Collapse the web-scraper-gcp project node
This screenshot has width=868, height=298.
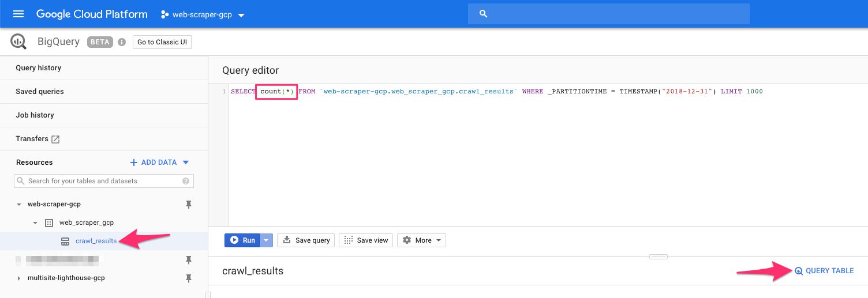19,204
